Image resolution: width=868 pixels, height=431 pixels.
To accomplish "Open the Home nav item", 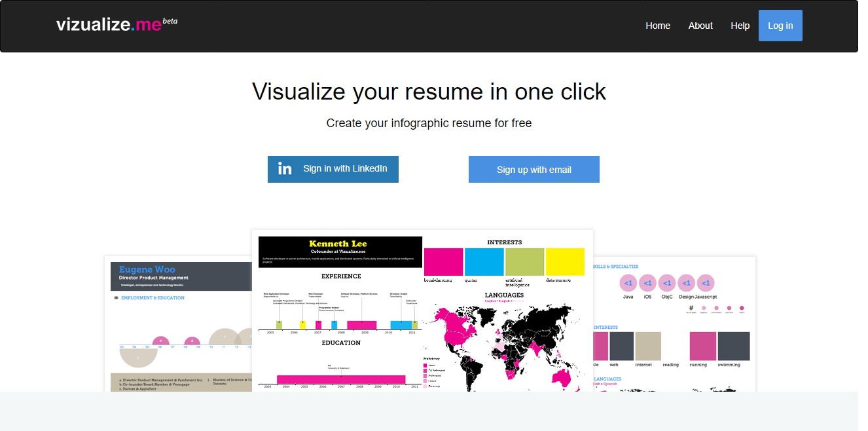I will point(658,26).
